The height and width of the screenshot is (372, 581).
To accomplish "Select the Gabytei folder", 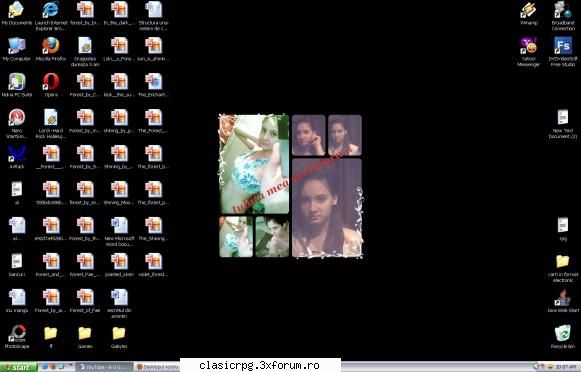I will point(119,337).
